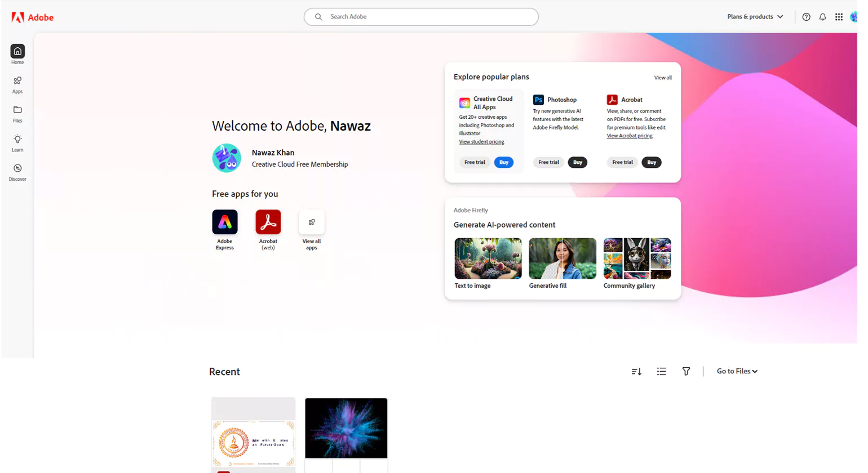Navigate to Discover in the sidebar
The height and width of the screenshot is (473, 868).
17,172
